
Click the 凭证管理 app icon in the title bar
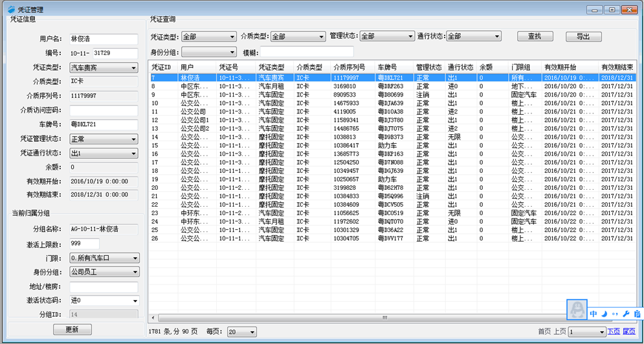click(x=11, y=9)
